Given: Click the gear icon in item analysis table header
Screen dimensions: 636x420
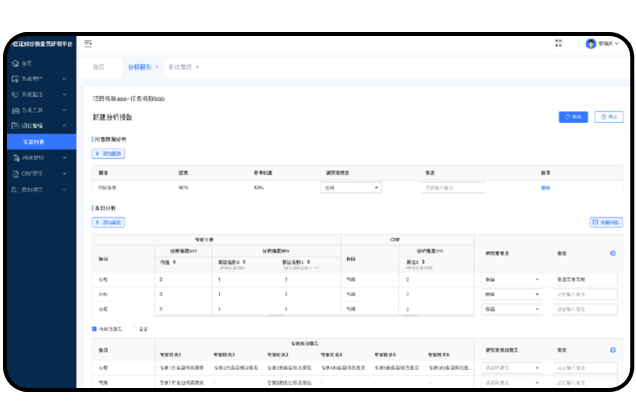Looking at the screenshot, I should tap(613, 253).
